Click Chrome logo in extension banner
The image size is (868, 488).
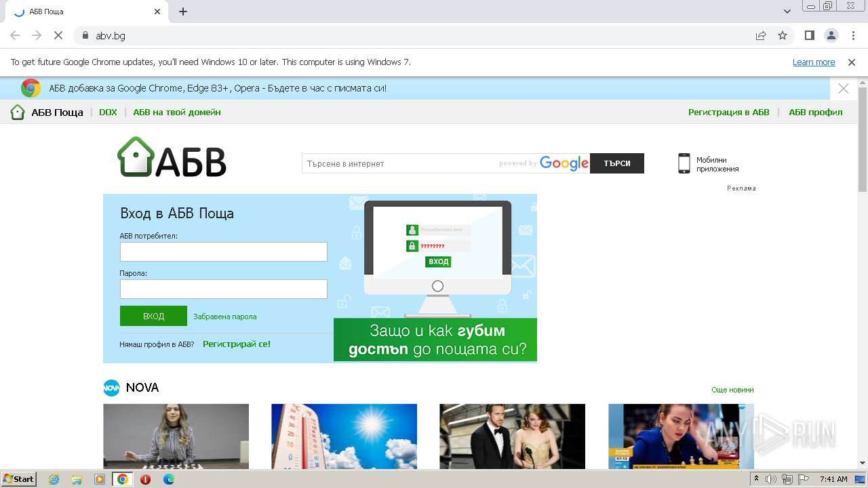coord(31,88)
